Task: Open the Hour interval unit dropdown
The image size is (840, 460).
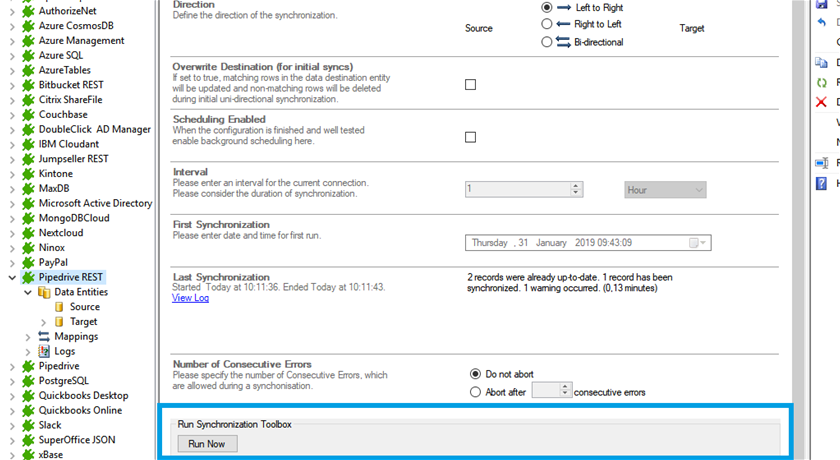Action: (665, 189)
